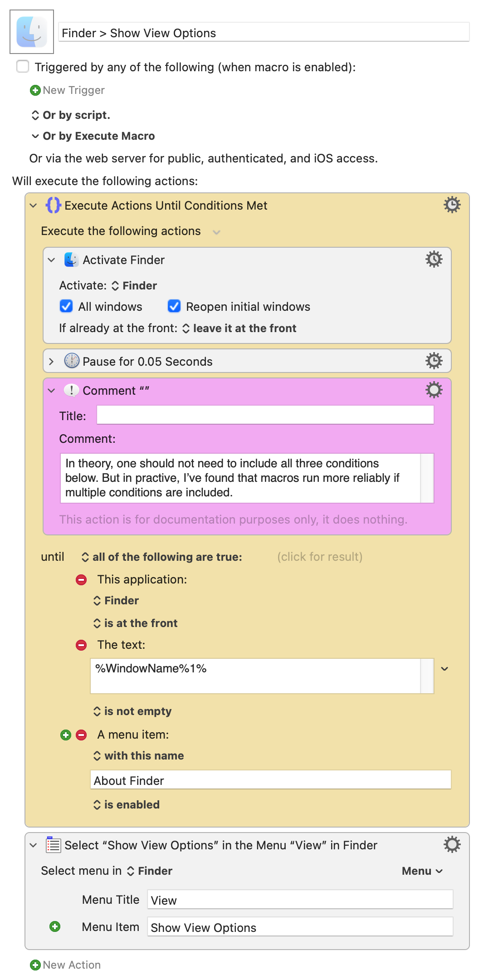
Task: Click the New Trigger button
Action: point(67,90)
